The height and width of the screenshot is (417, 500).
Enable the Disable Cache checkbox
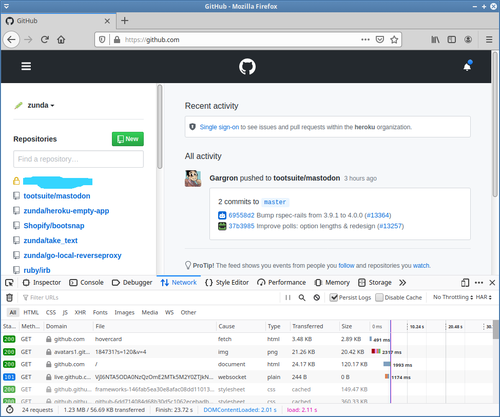pos(379,297)
